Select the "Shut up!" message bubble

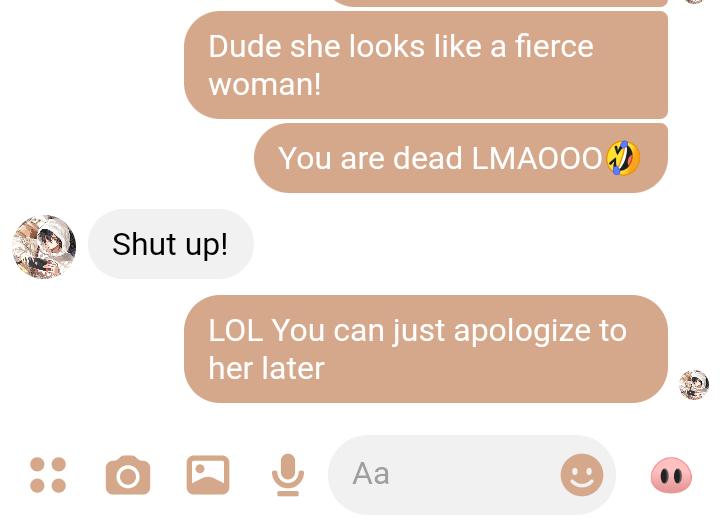170,244
